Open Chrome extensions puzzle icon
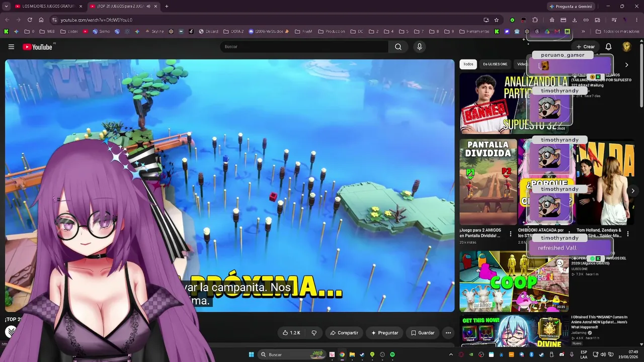 click(535, 20)
